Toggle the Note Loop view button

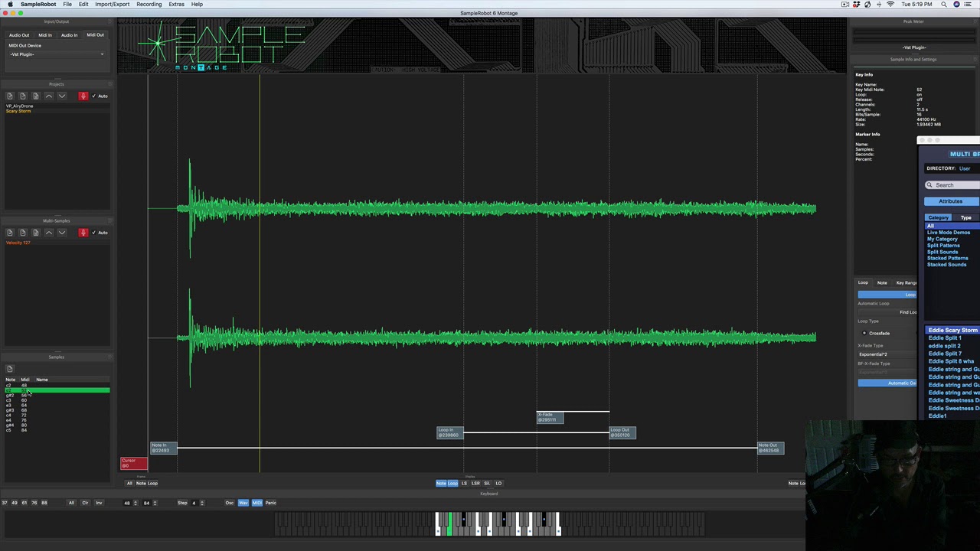pyautogui.click(x=447, y=483)
